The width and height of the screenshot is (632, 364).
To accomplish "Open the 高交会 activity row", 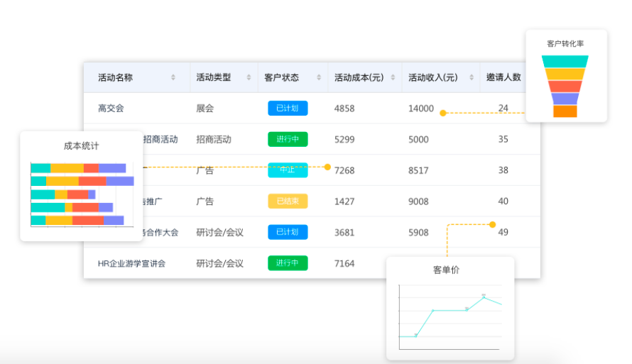I will 111,109.
